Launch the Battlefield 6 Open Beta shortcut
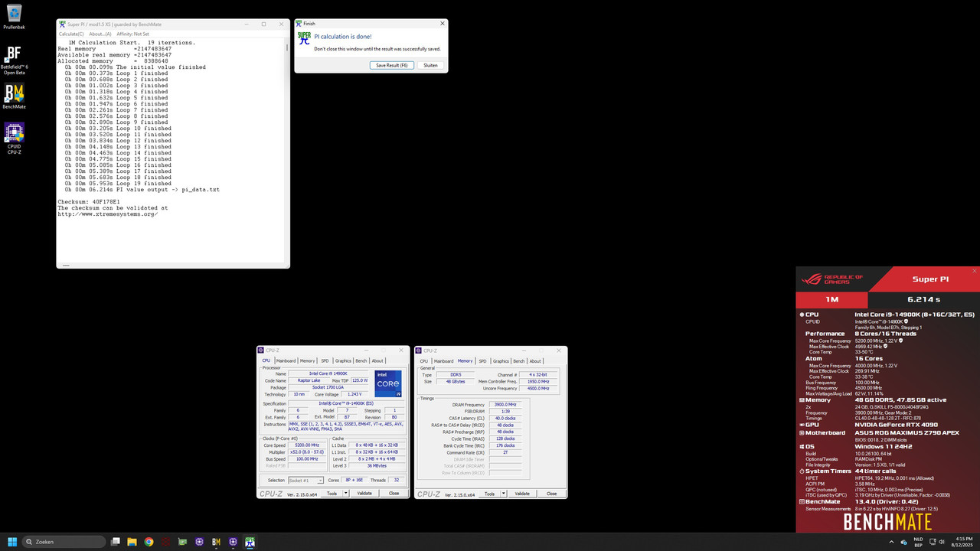Viewport: 980px width, 551px height. [14, 59]
